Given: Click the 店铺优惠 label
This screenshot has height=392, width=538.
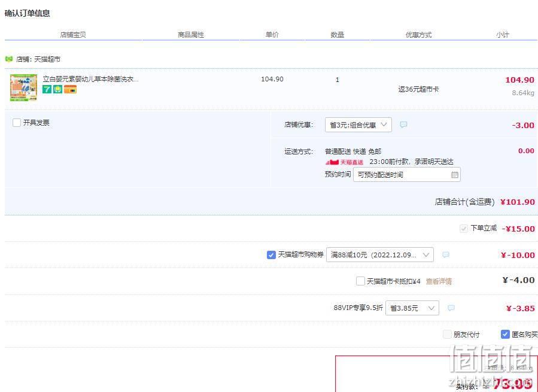Looking at the screenshot, I should 299,124.
